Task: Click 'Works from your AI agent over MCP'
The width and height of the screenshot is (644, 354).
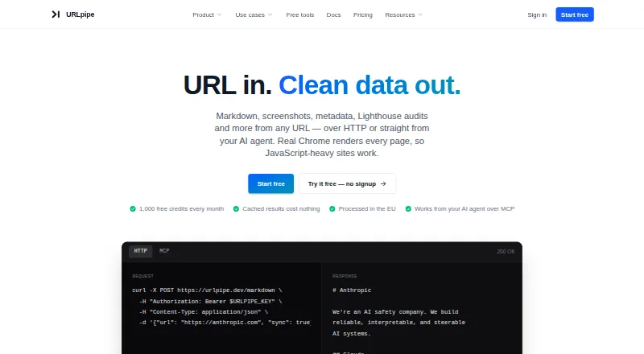Action: pyautogui.click(x=464, y=208)
